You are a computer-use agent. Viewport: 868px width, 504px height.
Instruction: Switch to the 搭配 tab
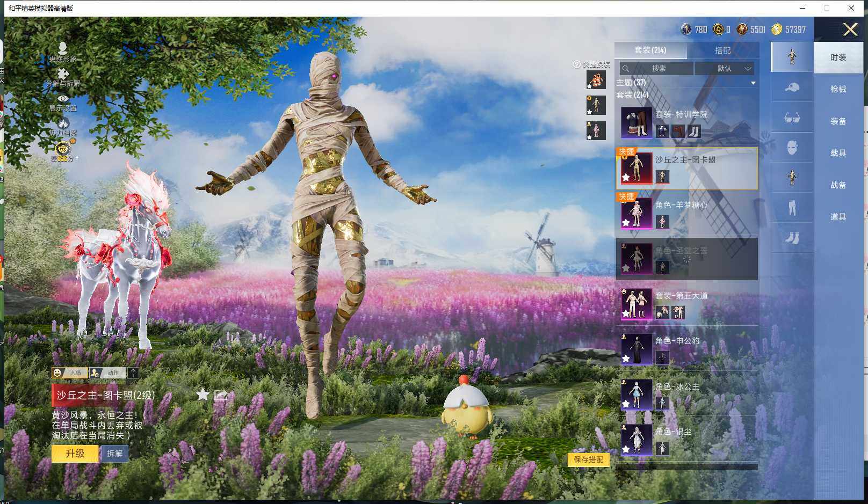[x=722, y=50]
